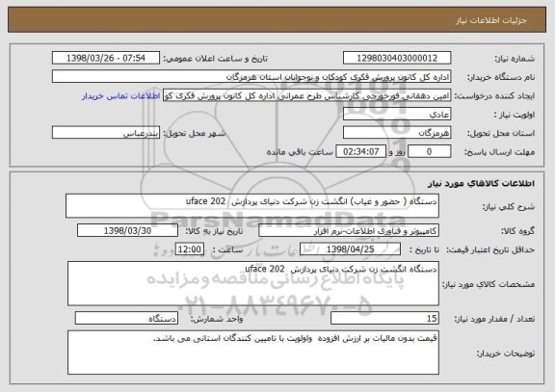Click the label ایجاد کننده درخواست

[494, 96]
